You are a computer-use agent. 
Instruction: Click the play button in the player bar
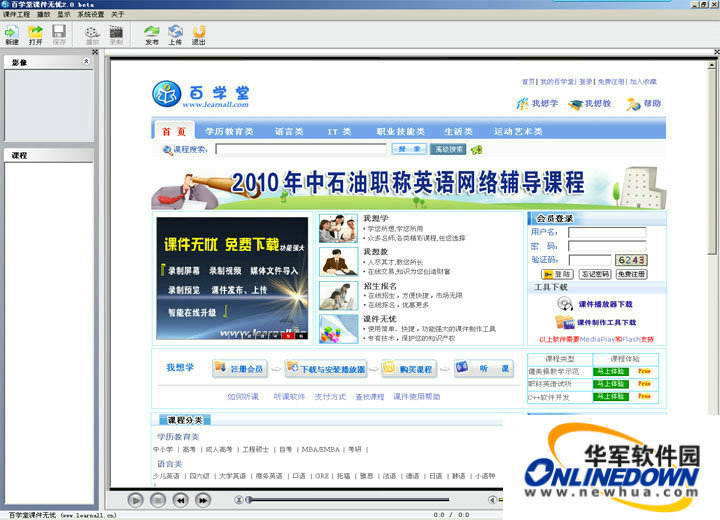point(135,499)
